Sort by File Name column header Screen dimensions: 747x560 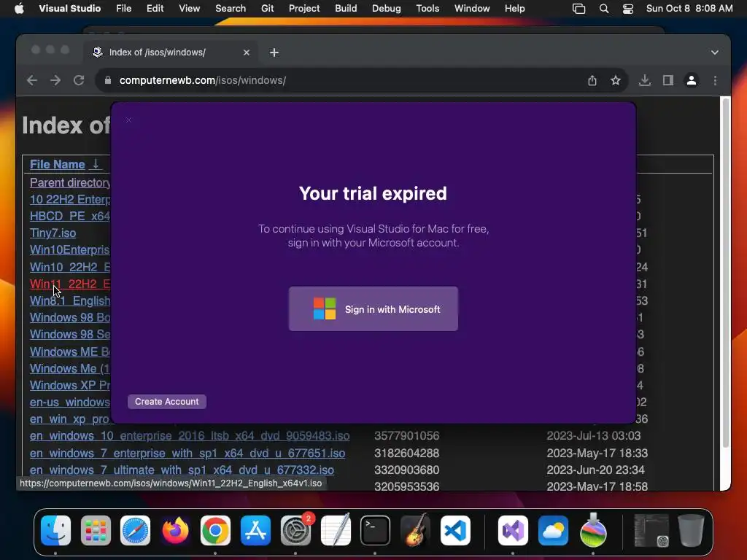(x=57, y=164)
